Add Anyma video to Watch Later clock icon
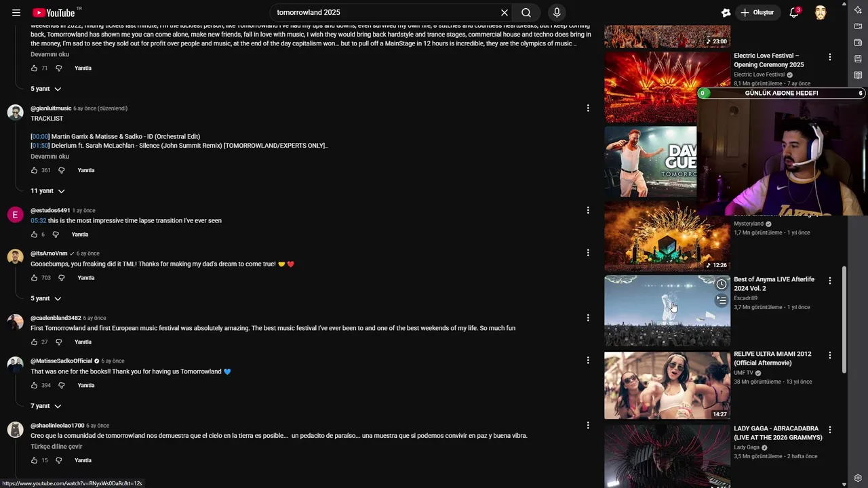The image size is (868, 488). pos(722,285)
